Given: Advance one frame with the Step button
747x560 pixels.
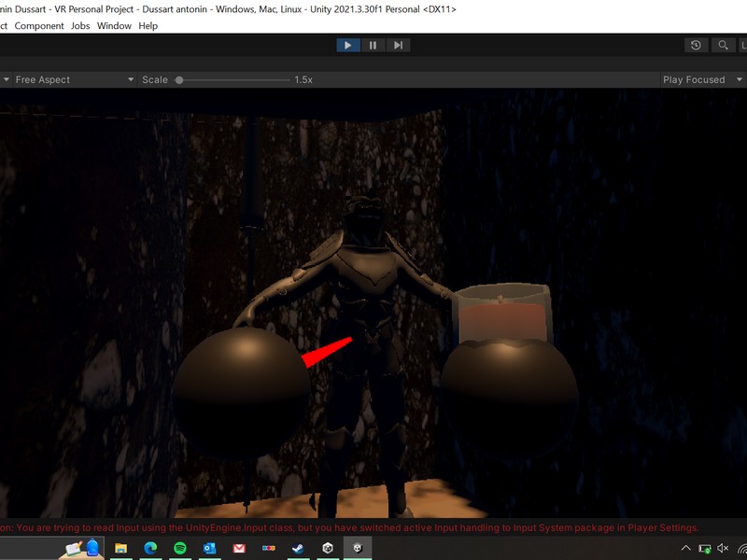Looking at the screenshot, I should click(x=399, y=45).
